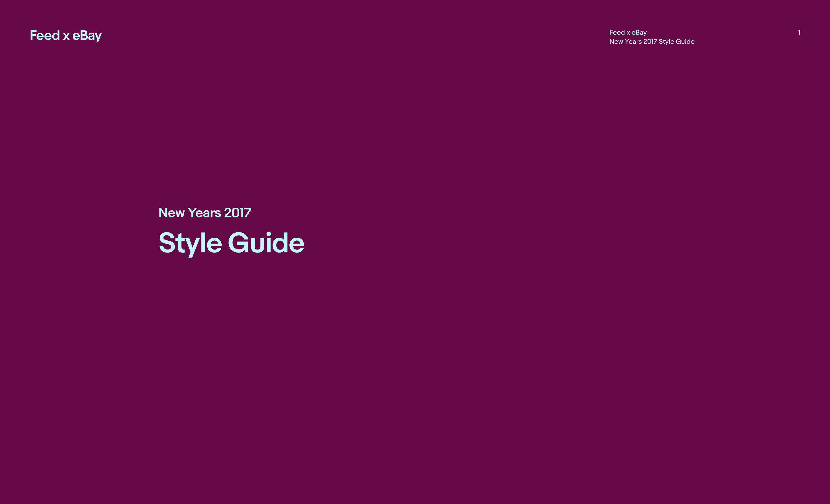Click the word eBay in large logo

(87, 35)
